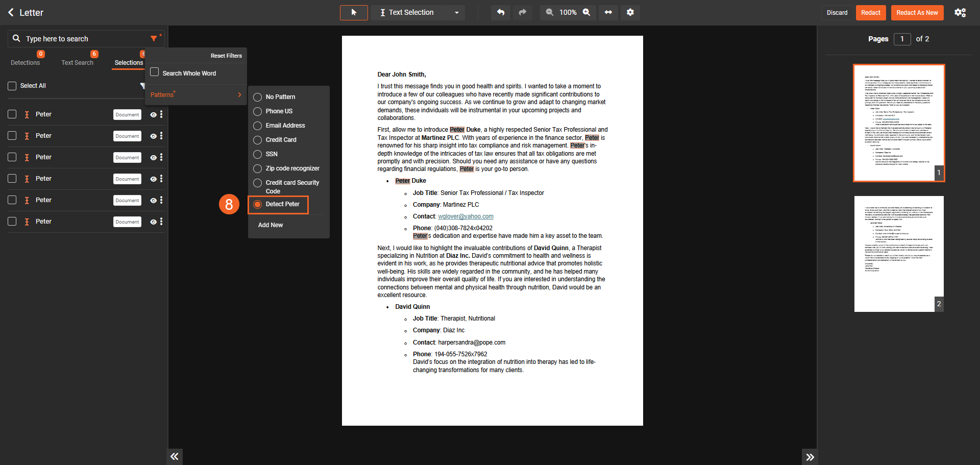The image size is (980, 465).
Task: Zoom in with the magnifier plus icon
Action: point(586,12)
